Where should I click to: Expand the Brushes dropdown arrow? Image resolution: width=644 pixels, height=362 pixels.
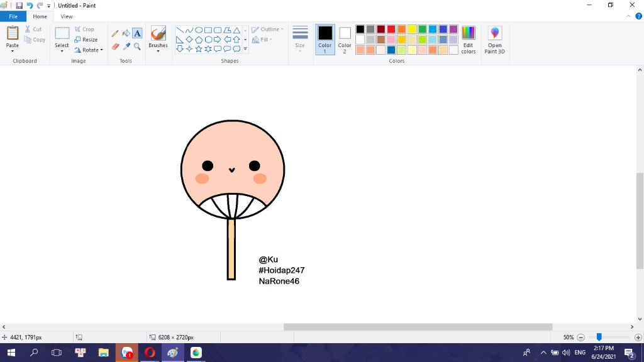click(x=158, y=52)
